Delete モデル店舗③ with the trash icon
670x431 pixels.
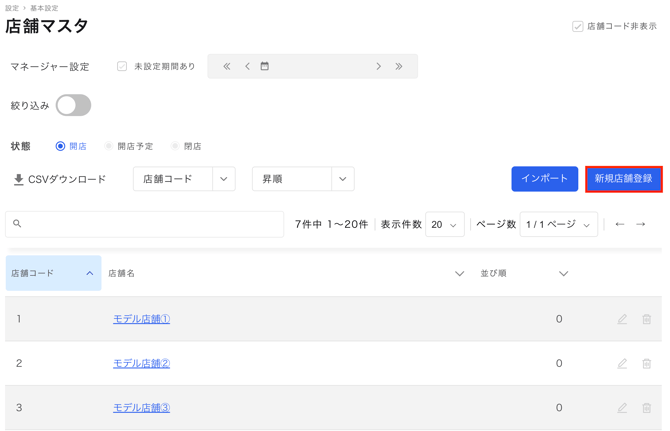pos(646,408)
